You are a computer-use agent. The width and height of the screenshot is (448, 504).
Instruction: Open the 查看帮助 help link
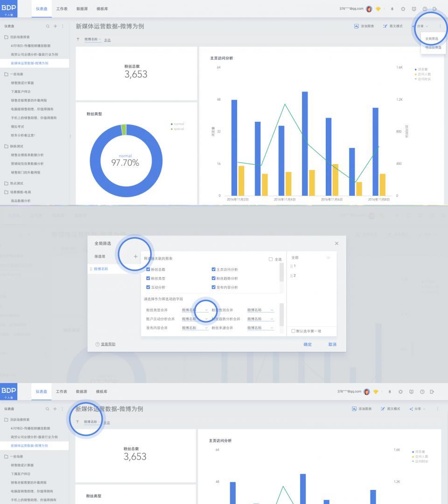[x=108, y=344]
